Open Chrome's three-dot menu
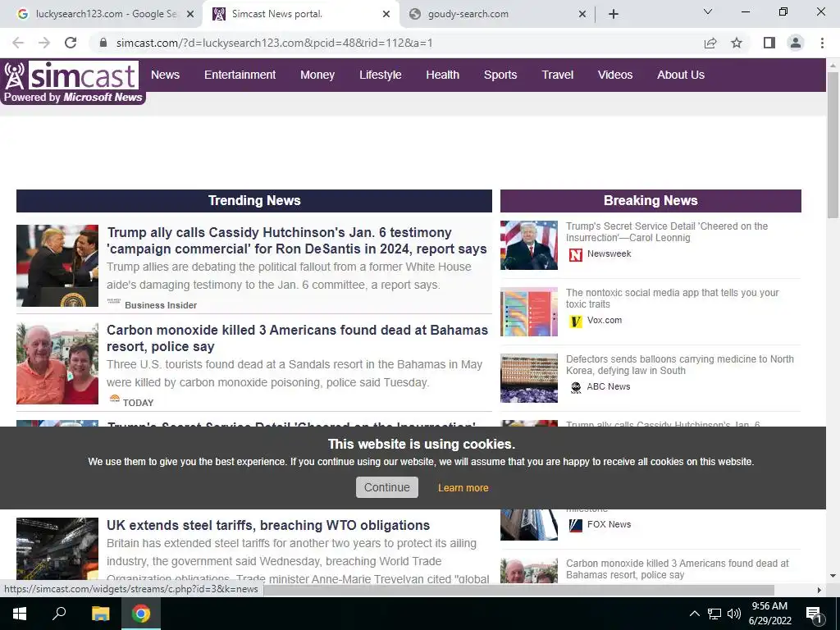 [x=822, y=43]
